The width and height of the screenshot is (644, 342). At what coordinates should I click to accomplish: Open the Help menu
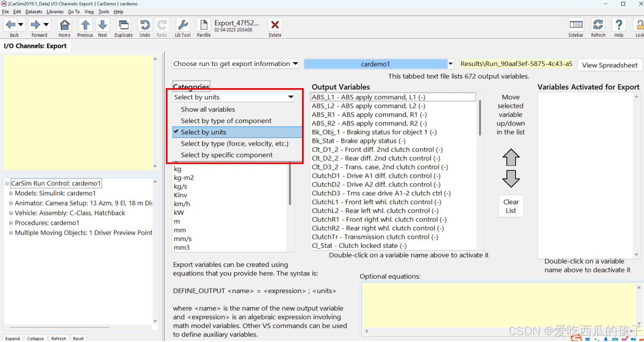pos(119,12)
